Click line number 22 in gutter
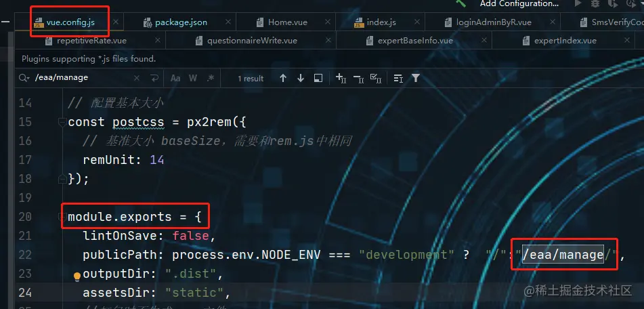This screenshot has width=644, height=309. [25, 255]
